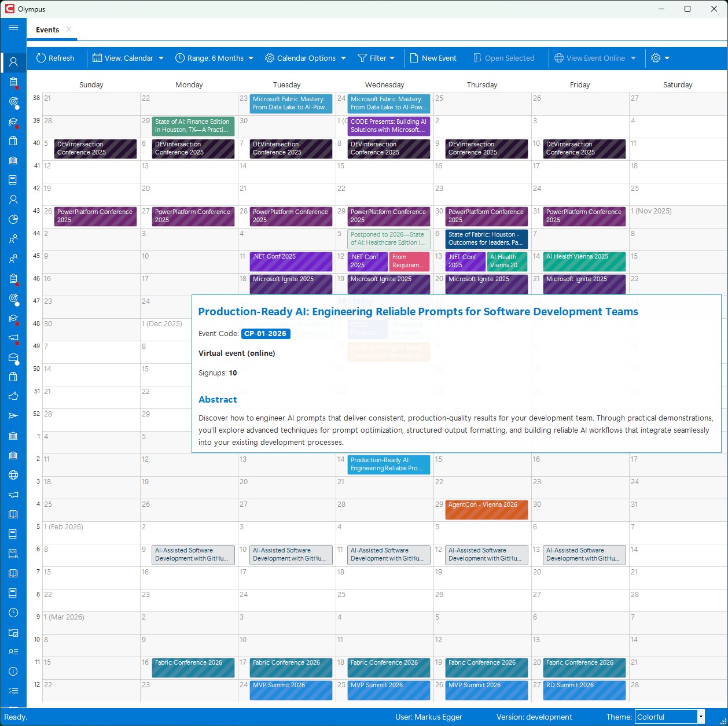
Task: Click the paper airplane sidebar icon
Action: [x=13, y=416]
